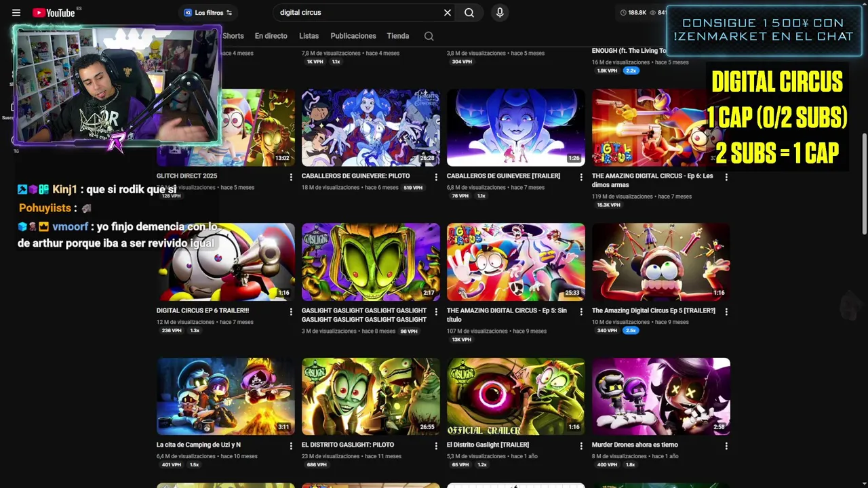Open El Distrito Gaslight [TRAILER] title

click(x=488, y=445)
